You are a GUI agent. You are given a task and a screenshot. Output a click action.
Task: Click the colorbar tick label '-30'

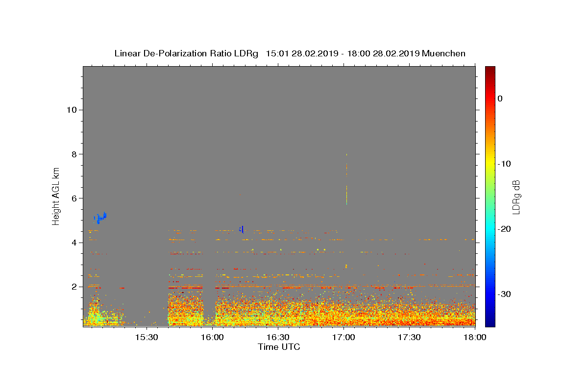(503, 294)
